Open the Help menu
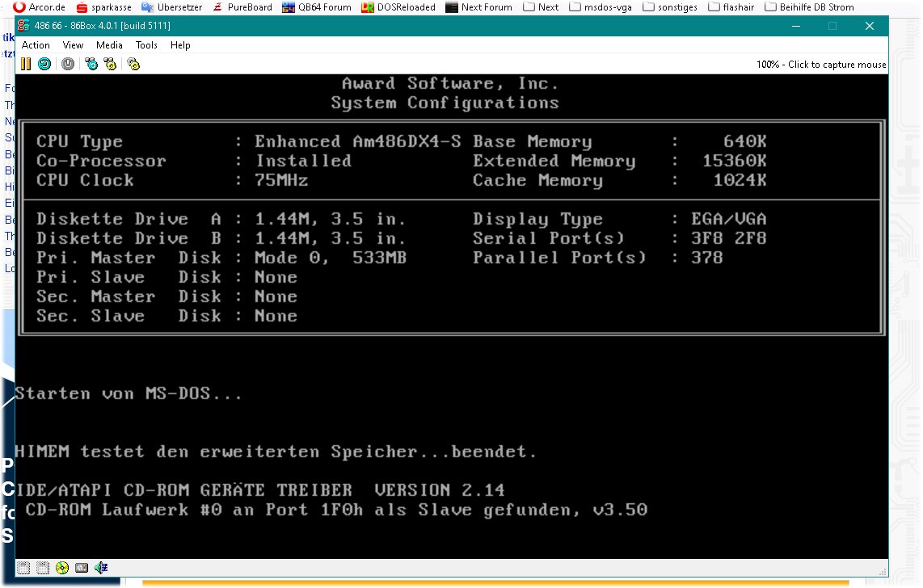Screen dimensions: 923x588 (180, 45)
